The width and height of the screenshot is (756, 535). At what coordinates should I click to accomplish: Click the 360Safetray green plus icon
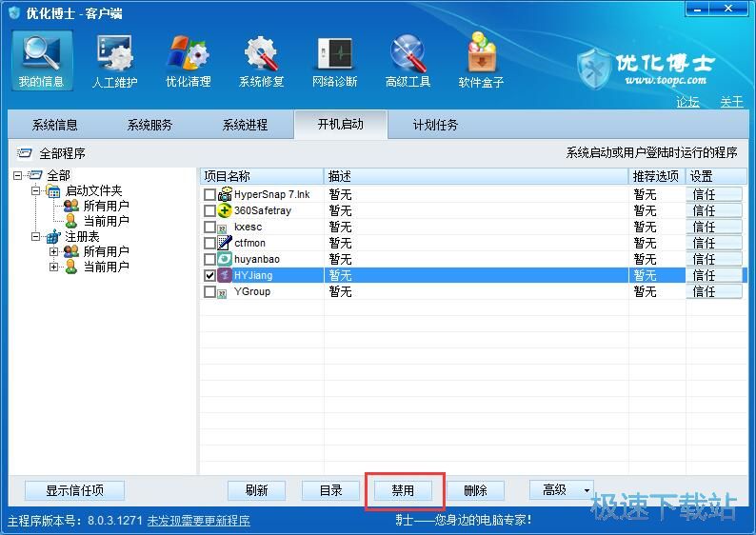pyautogui.click(x=225, y=210)
